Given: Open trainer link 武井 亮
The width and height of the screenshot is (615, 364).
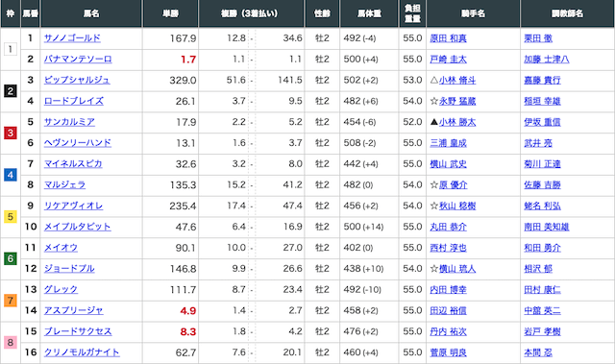Looking at the screenshot, I should [x=538, y=143].
